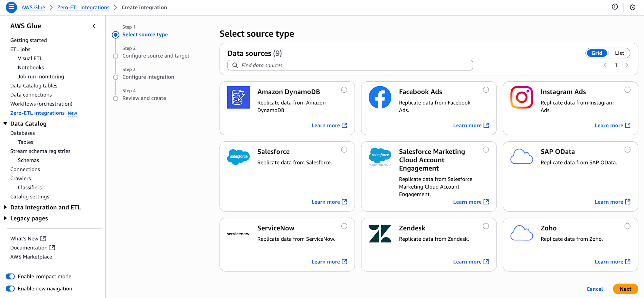Click the Salesforce Marketing Cloud logo
Image resolution: width=644 pixels, height=298 pixels.
[380, 157]
